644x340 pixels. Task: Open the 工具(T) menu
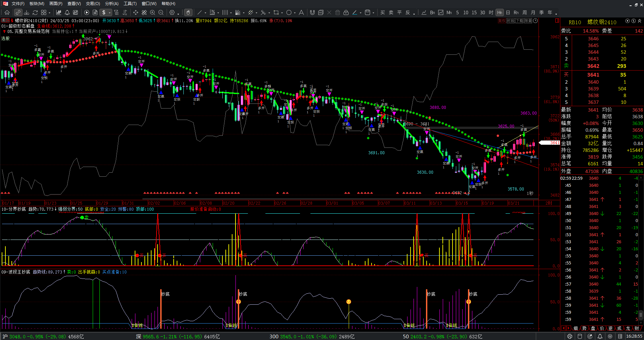tap(130, 4)
